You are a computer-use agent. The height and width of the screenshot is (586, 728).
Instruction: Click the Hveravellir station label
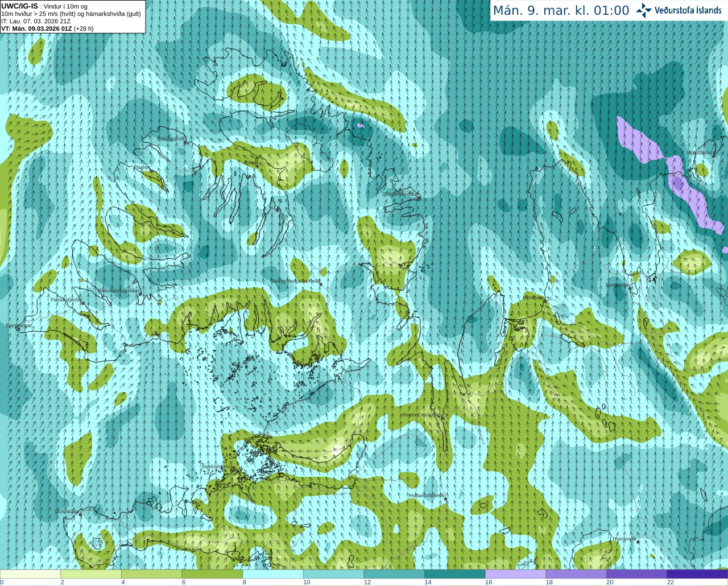click(x=624, y=538)
